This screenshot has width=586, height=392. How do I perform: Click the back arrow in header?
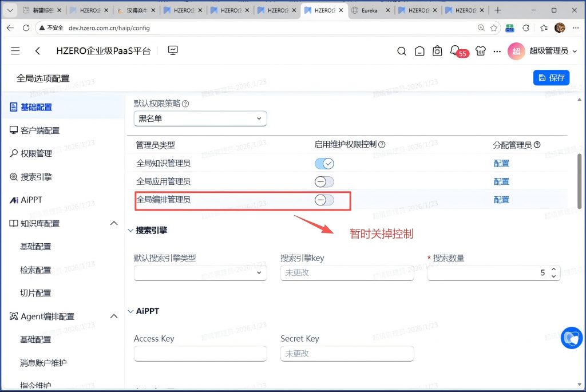pos(38,51)
